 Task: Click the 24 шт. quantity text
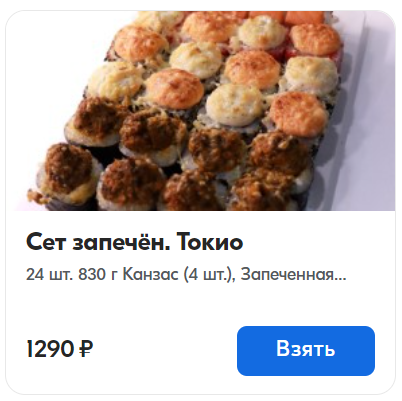49,275
